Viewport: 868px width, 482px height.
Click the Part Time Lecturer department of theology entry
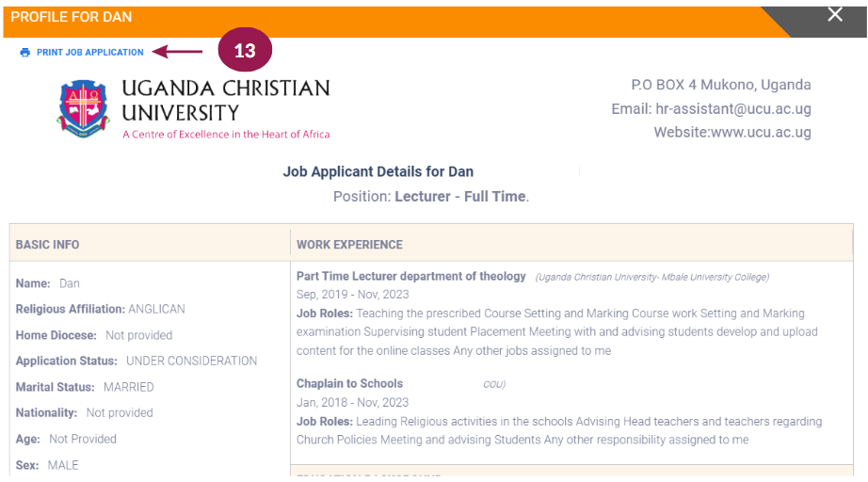pyautogui.click(x=410, y=276)
